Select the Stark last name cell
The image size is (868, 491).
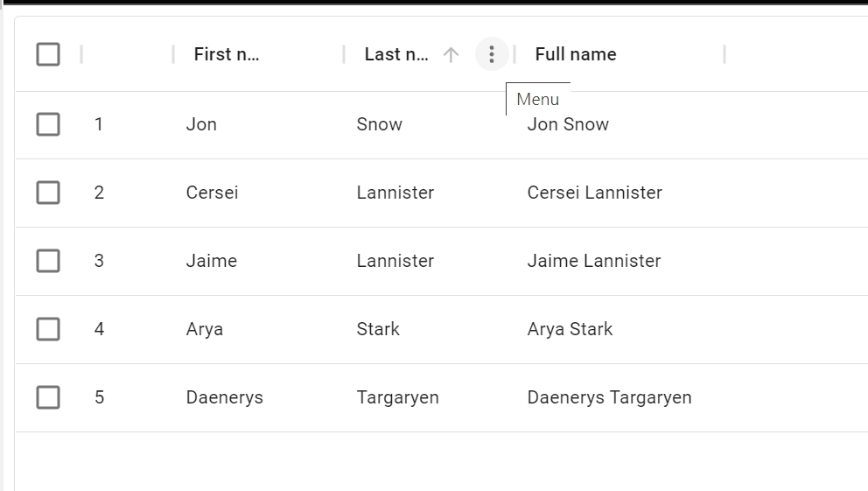pos(378,329)
